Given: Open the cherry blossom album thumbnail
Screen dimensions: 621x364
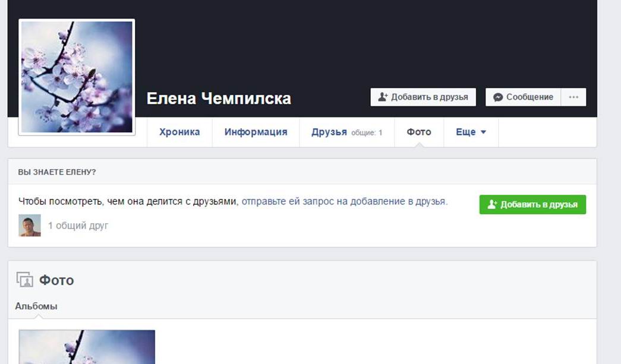Looking at the screenshot, I should click(x=87, y=347).
